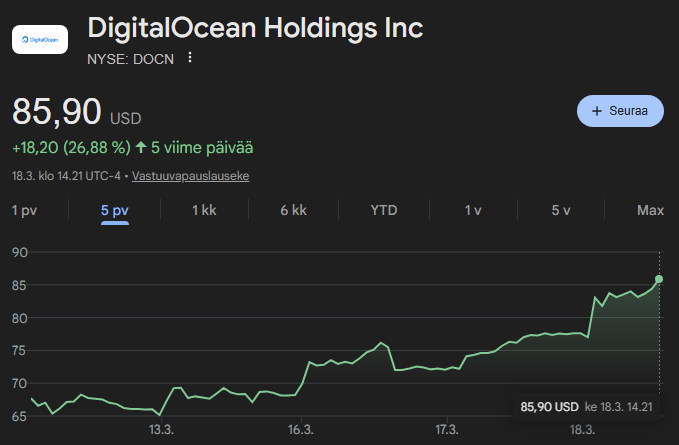
Task: Click the green upward arrow icon
Action: click(x=141, y=148)
